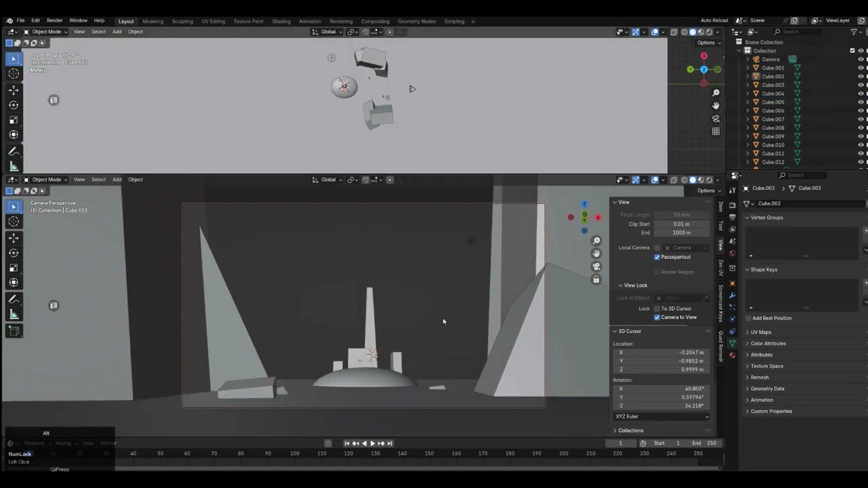Image resolution: width=868 pixels, height=488 pixels.
Task: Activate Select Box tool in top viewport
Action: 14,59
